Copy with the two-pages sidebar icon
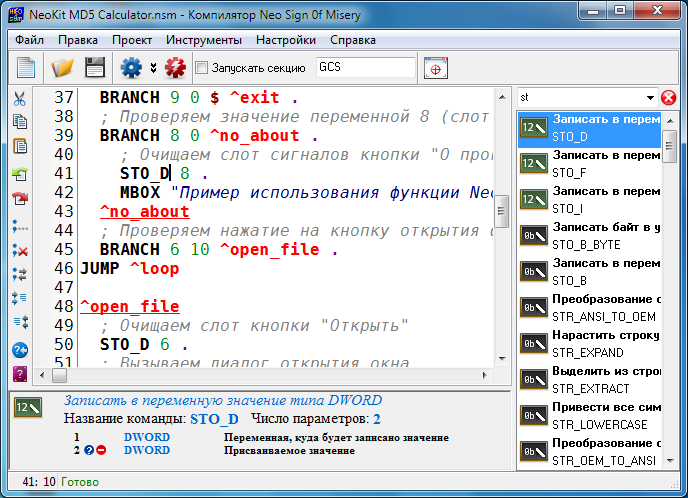Screen dimensions: 688x498 (20, 122)
